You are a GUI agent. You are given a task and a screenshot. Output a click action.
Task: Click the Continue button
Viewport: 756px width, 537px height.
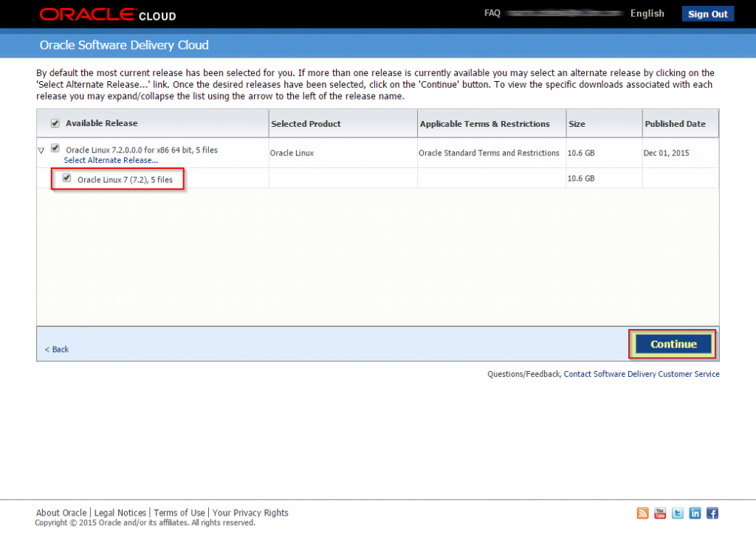pyautogui.click(x=672, y=344)
